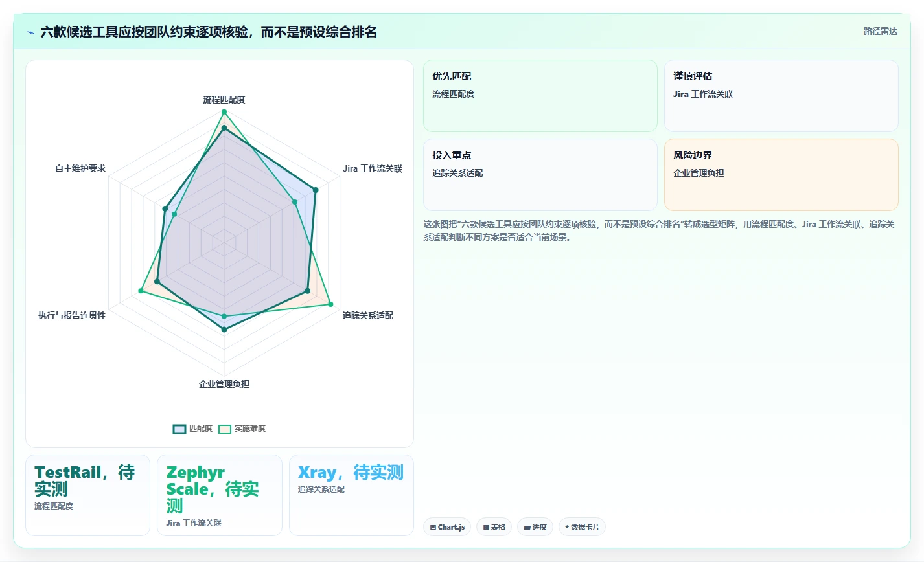Click the 匹配度 point on 自主维护要求 axis

(x=165, y=209)
